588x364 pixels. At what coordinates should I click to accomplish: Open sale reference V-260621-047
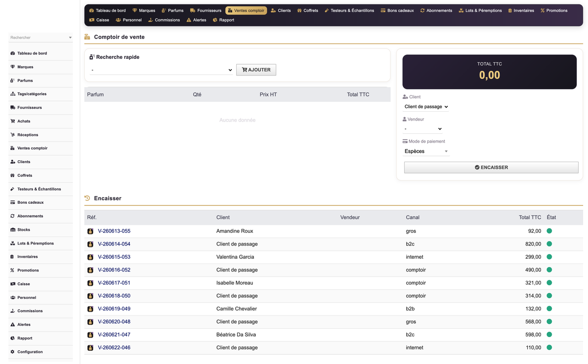114,335
